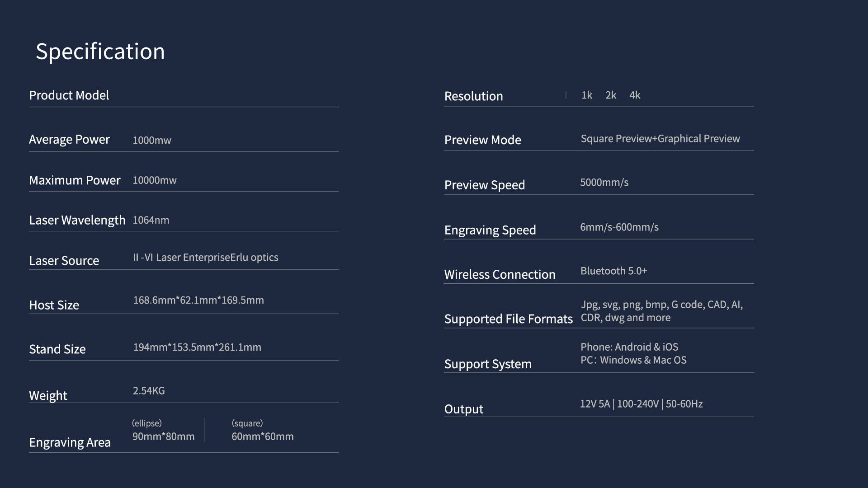Click the supported file formats list
This screenshot has height=488, width=868.
(x=661, y=311)
